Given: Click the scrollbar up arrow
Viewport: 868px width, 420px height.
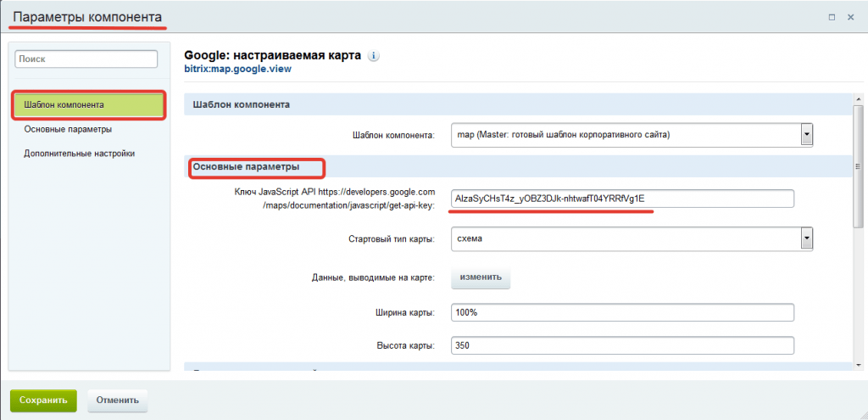Looking at the screenshot, I should (x=858, y=98).
